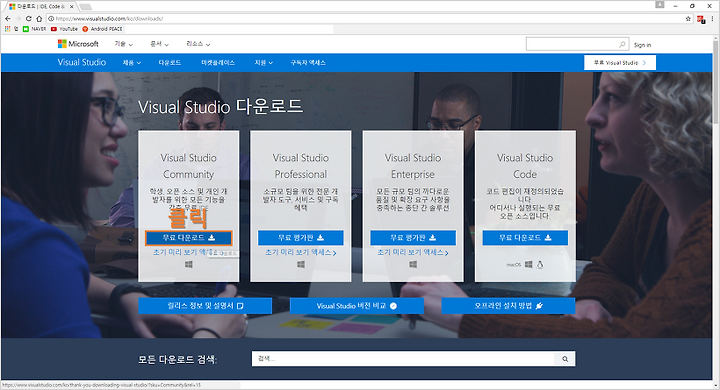720x390 pixels.
Task: Expand the 지원 menu in the blue nav bar
Action: tap(264, 62)
